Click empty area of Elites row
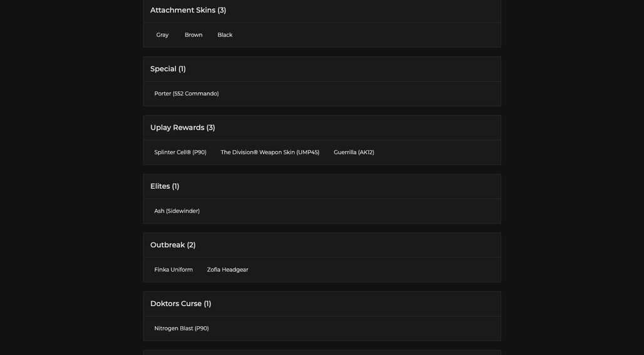Image resolution: width=644 pixels, height=355 pixels. click(x=349, y=211)
